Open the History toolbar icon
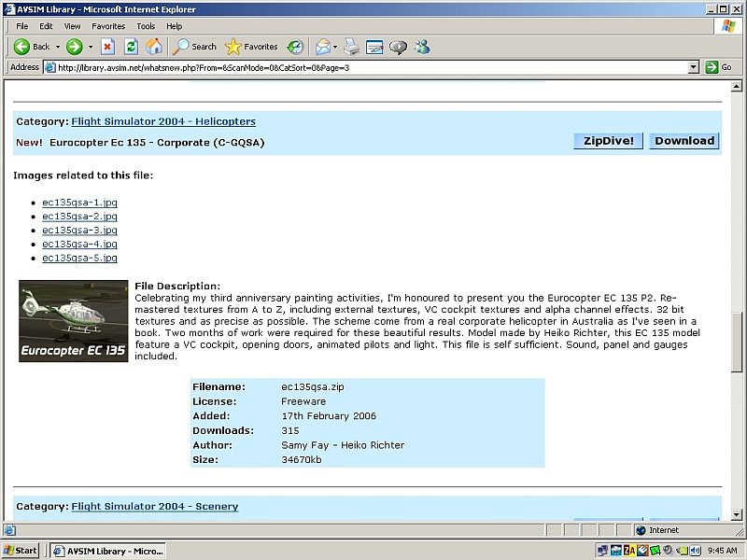Screen dimensions: 747x560 (295, 47)
